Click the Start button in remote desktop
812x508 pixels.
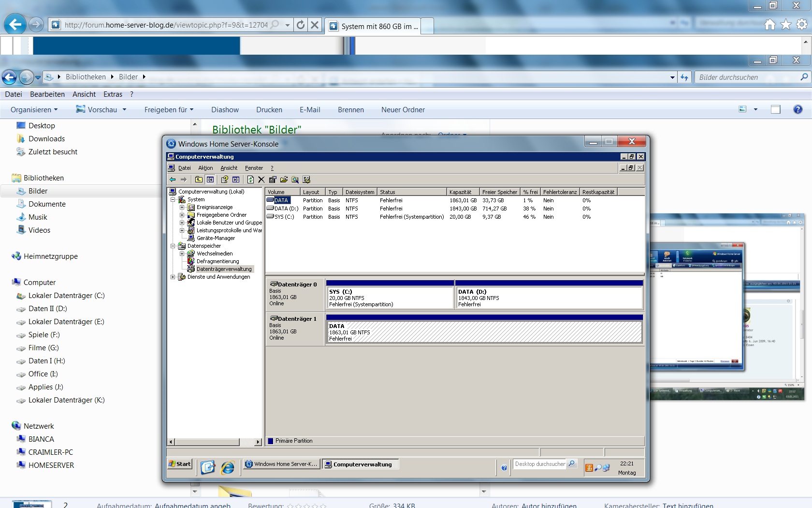180,464
